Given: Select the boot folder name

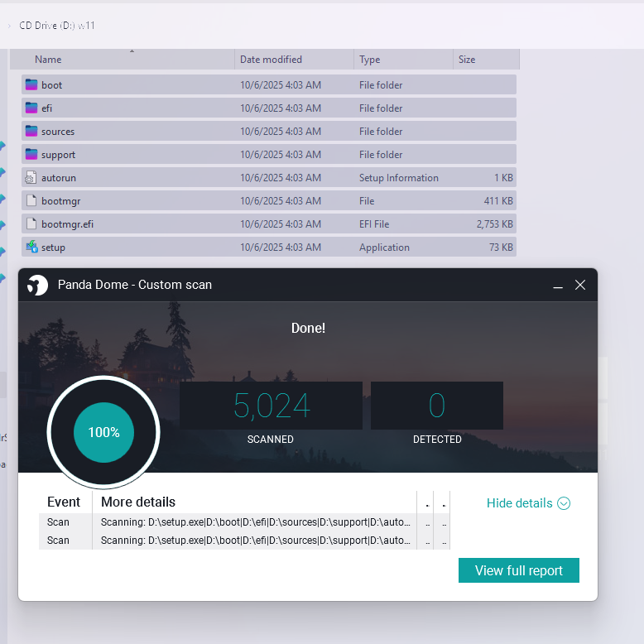Looking at the screenshot, I should [52, 85].
